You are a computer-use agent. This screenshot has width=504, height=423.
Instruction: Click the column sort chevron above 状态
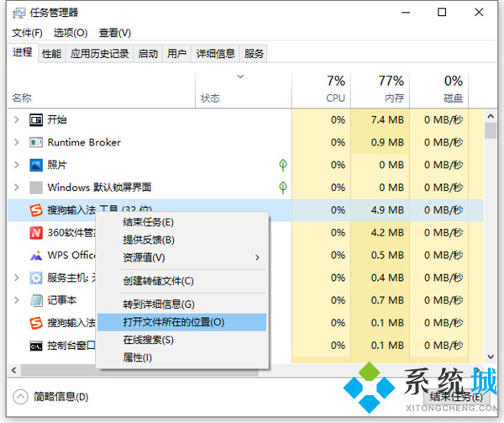pyautogui.click(x=240, y=77)
